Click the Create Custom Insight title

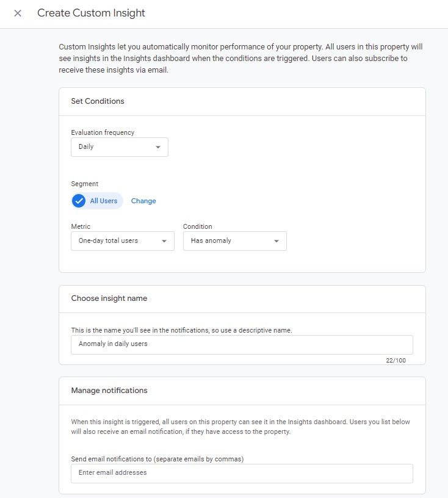91,13
